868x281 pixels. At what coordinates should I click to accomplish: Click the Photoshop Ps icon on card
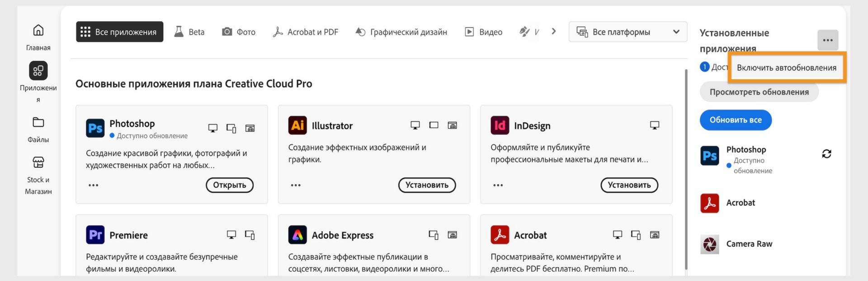(95, 128)
